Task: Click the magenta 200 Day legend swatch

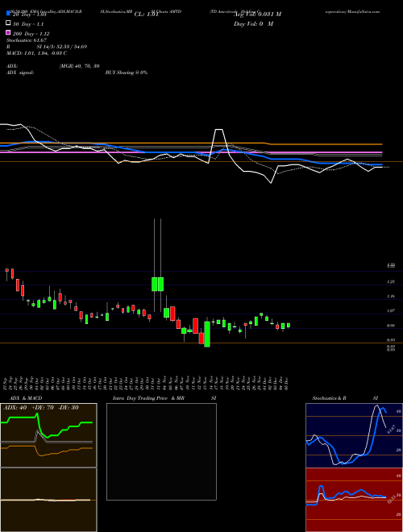Action: (x=8, y=32)
